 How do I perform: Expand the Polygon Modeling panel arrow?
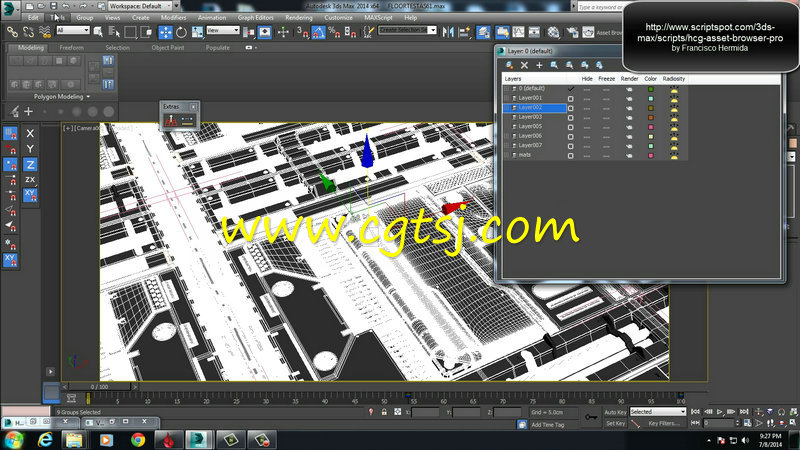pos(88,96)
